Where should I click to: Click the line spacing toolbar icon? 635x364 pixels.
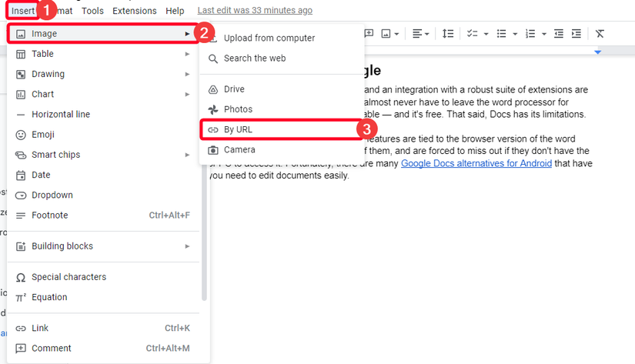click(x=447, y=34)
